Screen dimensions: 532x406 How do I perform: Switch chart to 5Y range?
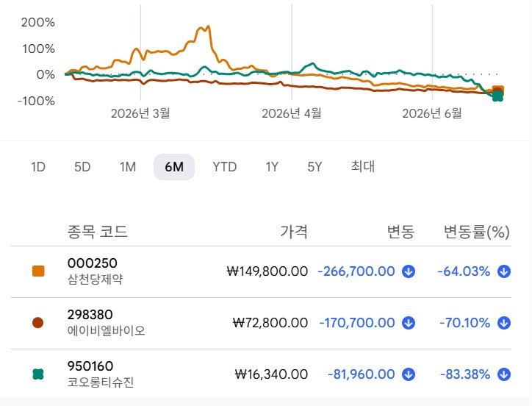click(x=314, y=167)
